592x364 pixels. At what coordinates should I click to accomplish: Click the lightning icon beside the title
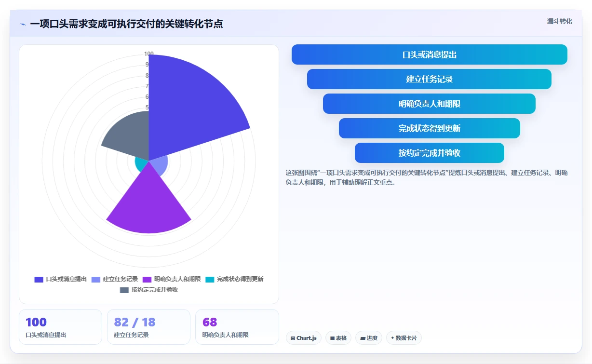coord(23,24)
